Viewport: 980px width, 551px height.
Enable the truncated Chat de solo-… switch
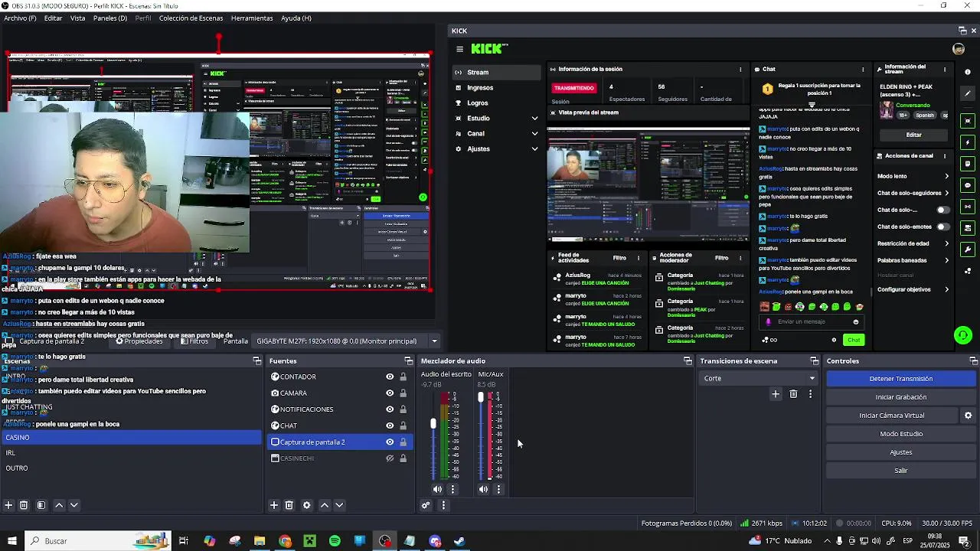943,210
